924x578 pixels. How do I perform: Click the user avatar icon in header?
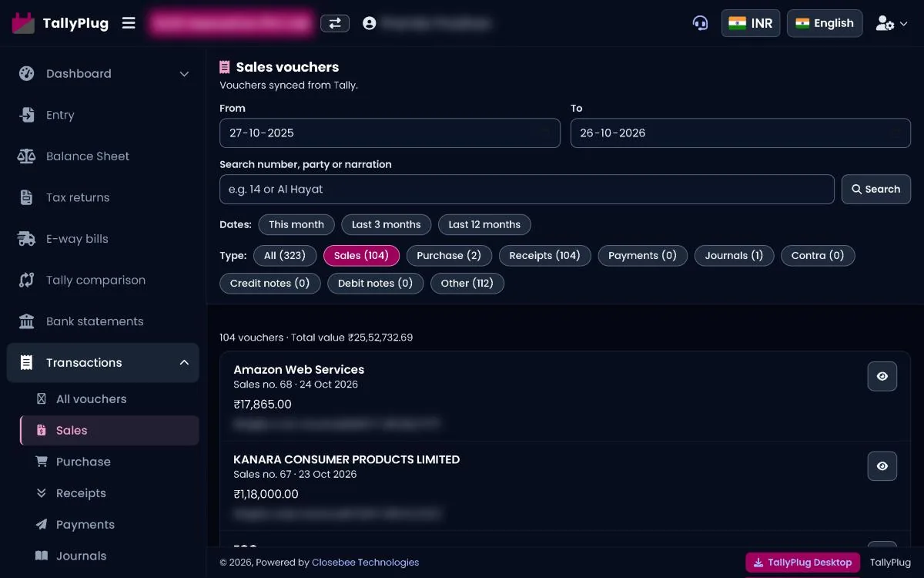tap(370, 23)
